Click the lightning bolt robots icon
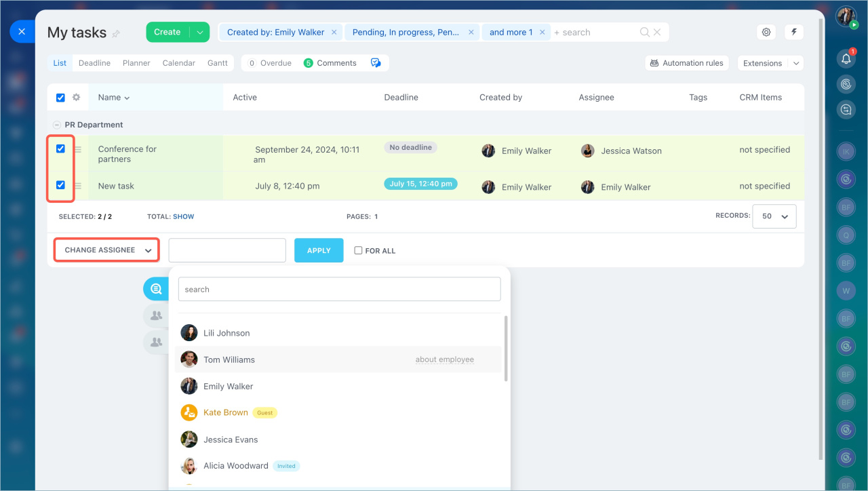868x491 pixels. 794,32
